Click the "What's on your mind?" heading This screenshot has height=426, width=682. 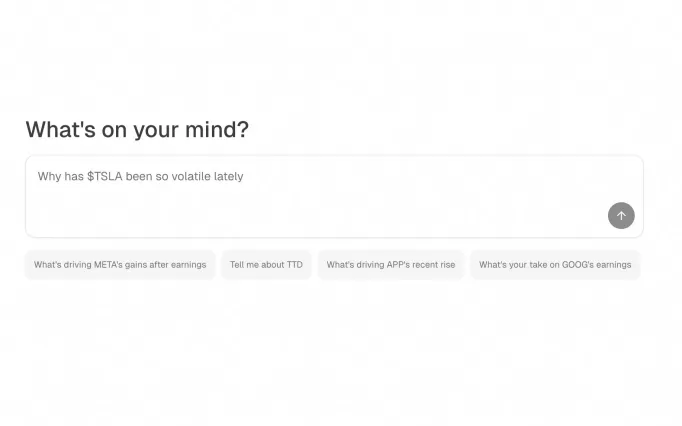[137, 130]
